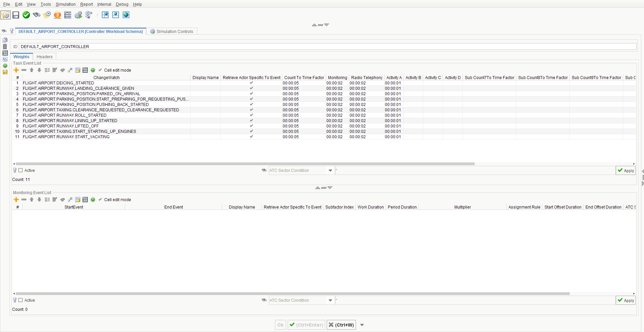
Task: Expand the dropdown arrow next to Ctrl+W button
Action: click(x=362, y=325)
